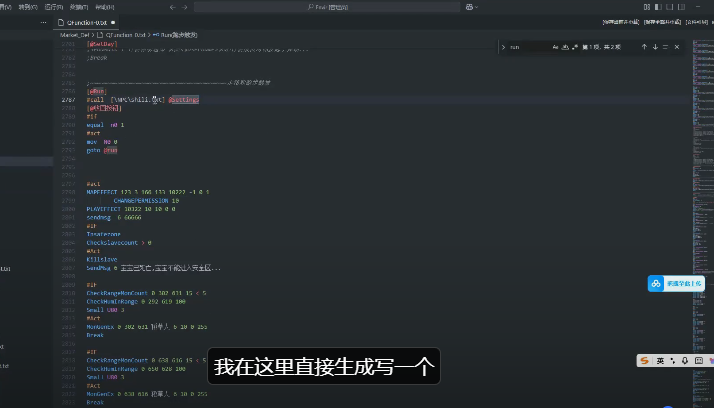Toggle Match Case in the find widget
Screen dimensions: 714x408
click(x=553, y=47)
